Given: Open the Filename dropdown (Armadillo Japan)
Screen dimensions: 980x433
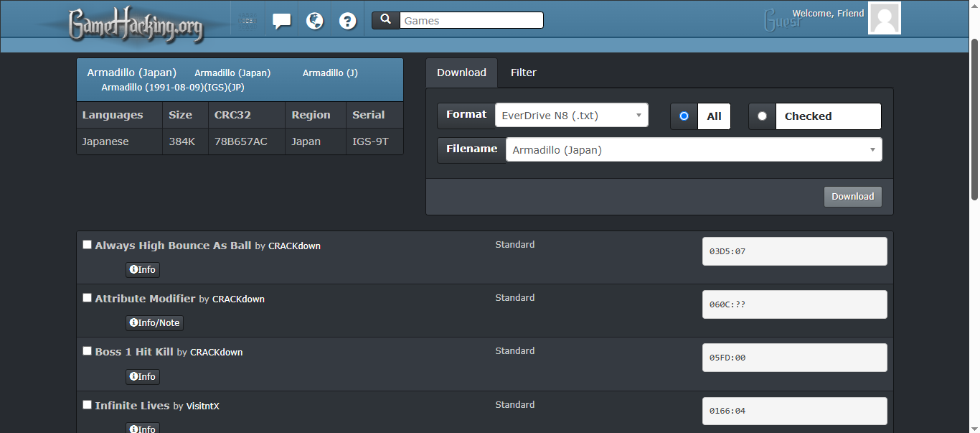Looking at the screenshot, I should (x=694, y=149).
